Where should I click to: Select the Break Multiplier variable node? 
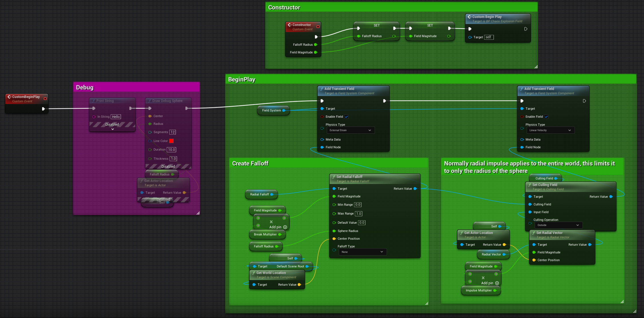[267, 234]
